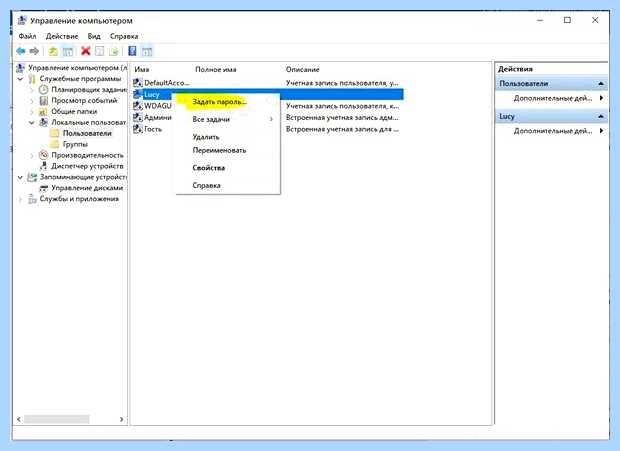Click the Computer Management title bar icon
Screen dimensions: 620x451
point(22,20)
